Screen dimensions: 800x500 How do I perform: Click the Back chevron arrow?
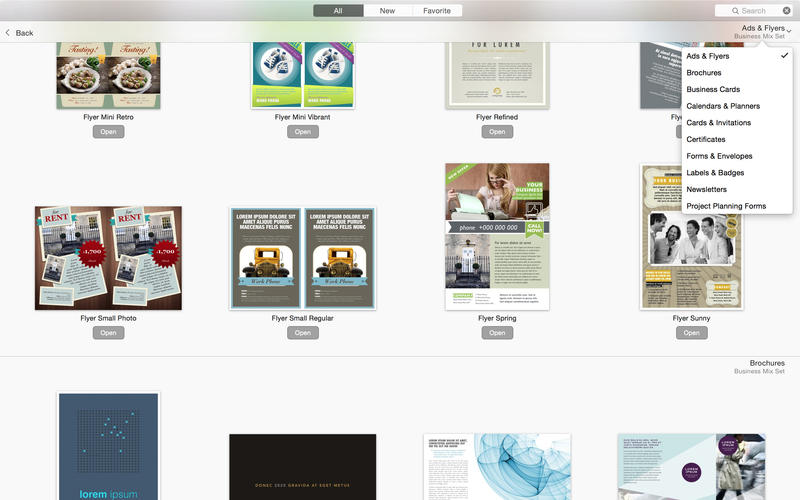pyautogui.click(x=8, y=33)
